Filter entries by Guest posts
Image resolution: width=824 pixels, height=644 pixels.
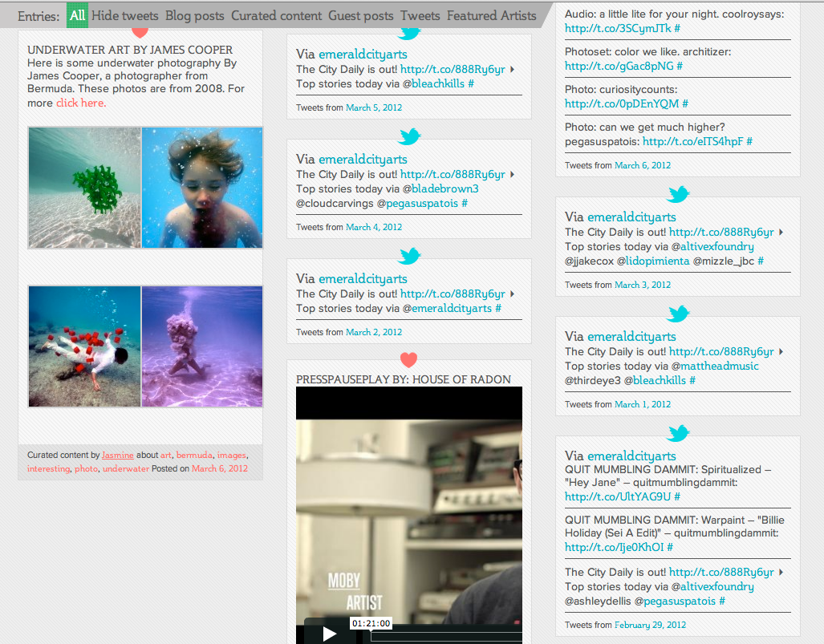[361, 16]
